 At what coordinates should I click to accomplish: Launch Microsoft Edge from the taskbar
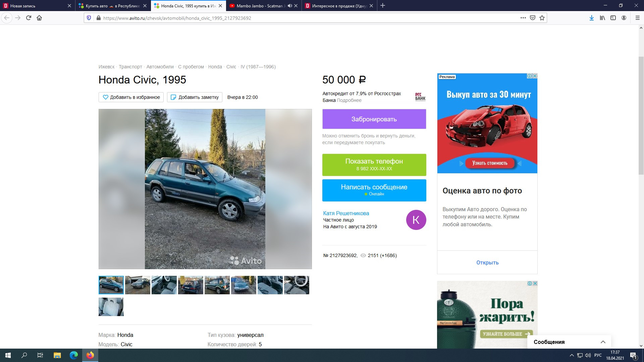[74, 355]
